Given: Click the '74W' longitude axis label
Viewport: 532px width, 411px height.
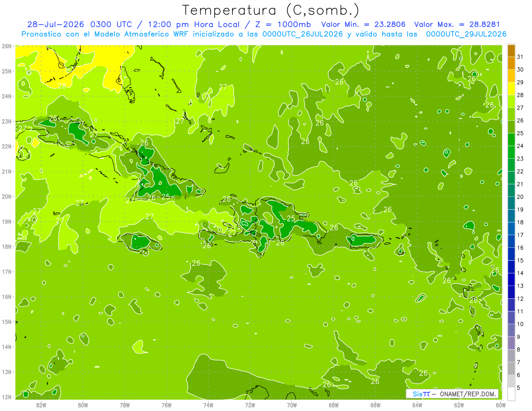Looking at the screenshot, I should coord(208,405).
